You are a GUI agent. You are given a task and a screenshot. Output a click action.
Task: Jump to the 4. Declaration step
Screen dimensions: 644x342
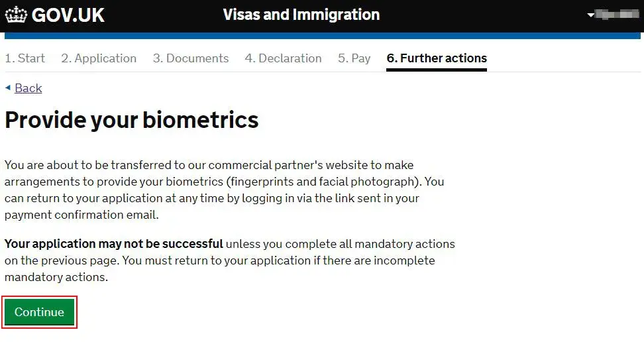[x=283, y=58]
